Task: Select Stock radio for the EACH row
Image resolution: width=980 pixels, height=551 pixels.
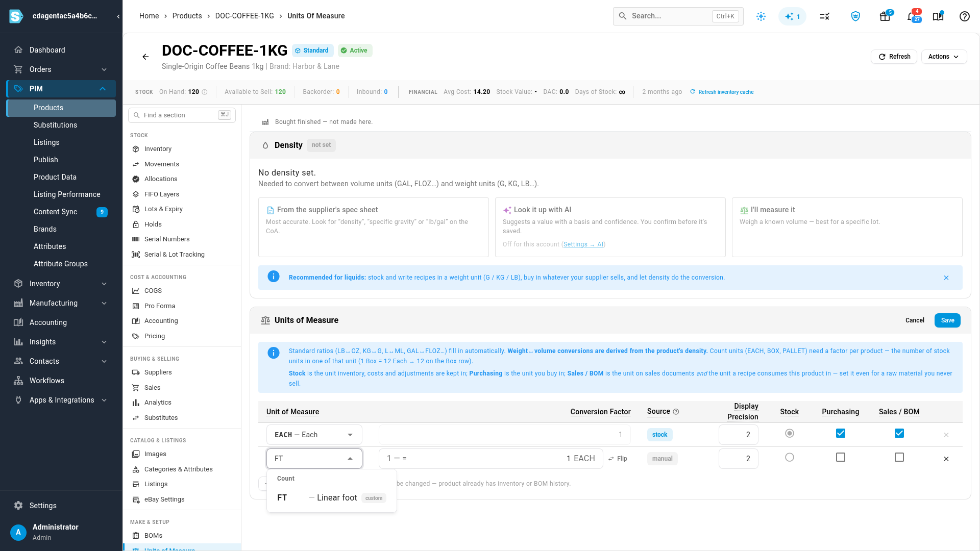Action: [x=790, y=433]
